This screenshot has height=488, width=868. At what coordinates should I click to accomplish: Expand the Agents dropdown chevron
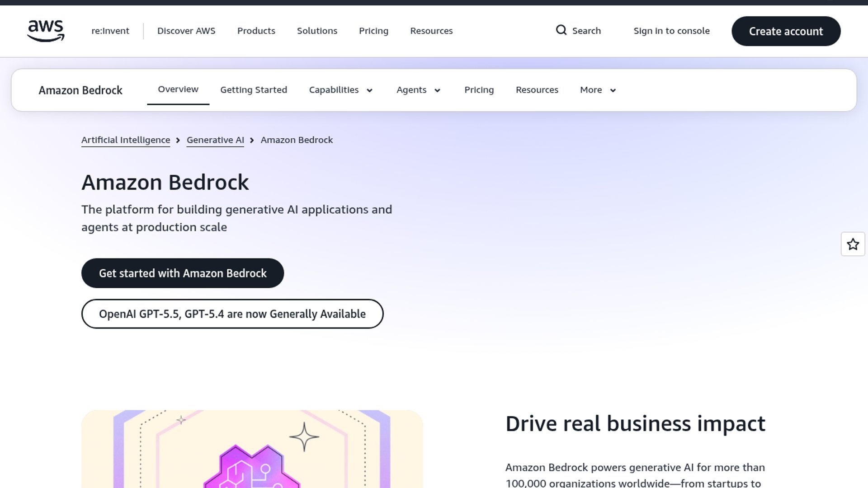pyautogui.click(x=437, y=90)
